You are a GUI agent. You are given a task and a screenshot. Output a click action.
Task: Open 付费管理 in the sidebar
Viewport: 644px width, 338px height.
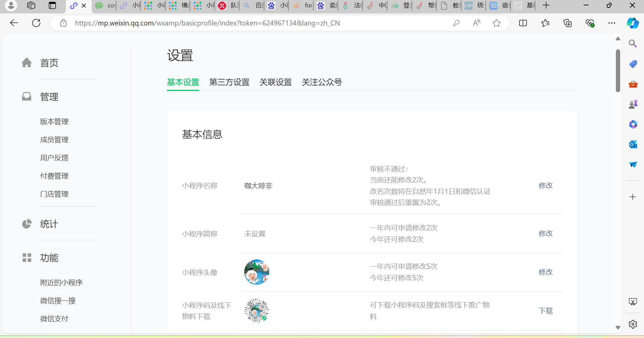tap(54, 176)
